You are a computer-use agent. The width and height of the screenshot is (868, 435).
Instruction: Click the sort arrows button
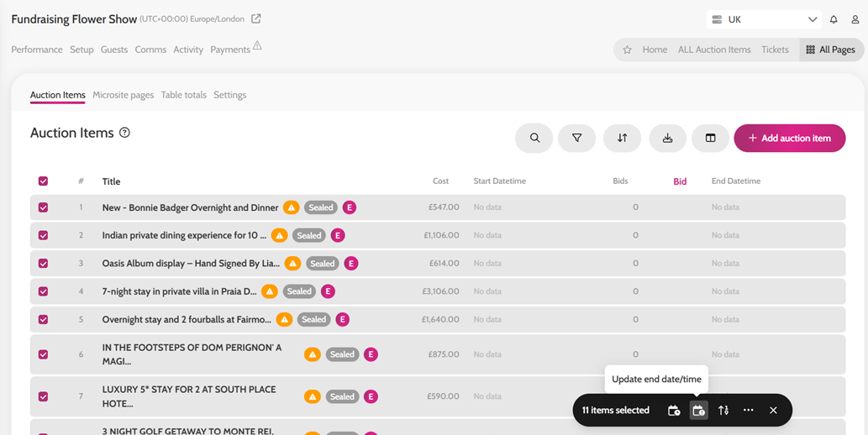(622, 139)
